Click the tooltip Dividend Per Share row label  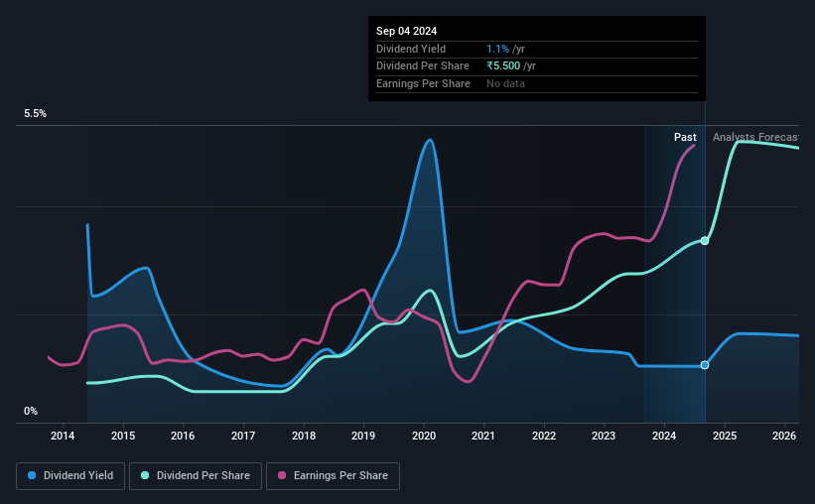pyautogui.click(x=423, y=66)
